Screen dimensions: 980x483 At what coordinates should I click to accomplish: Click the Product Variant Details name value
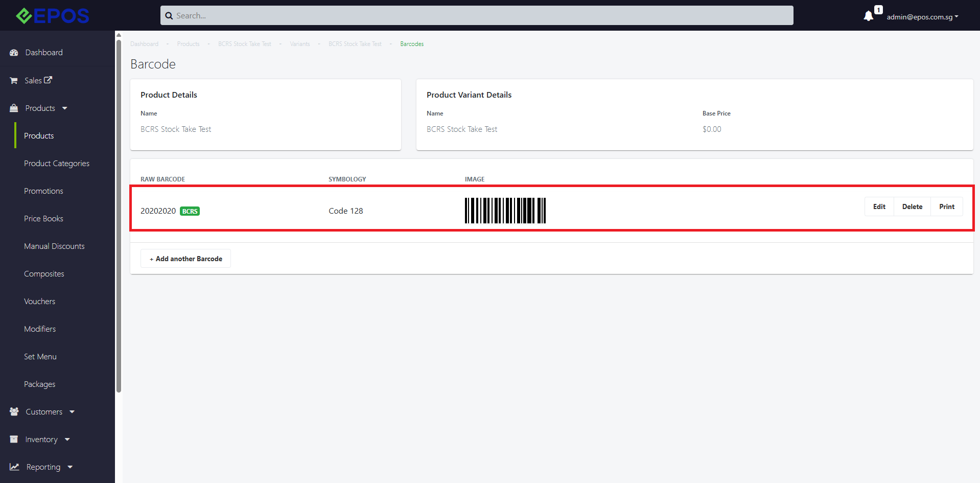pos(462,129)
